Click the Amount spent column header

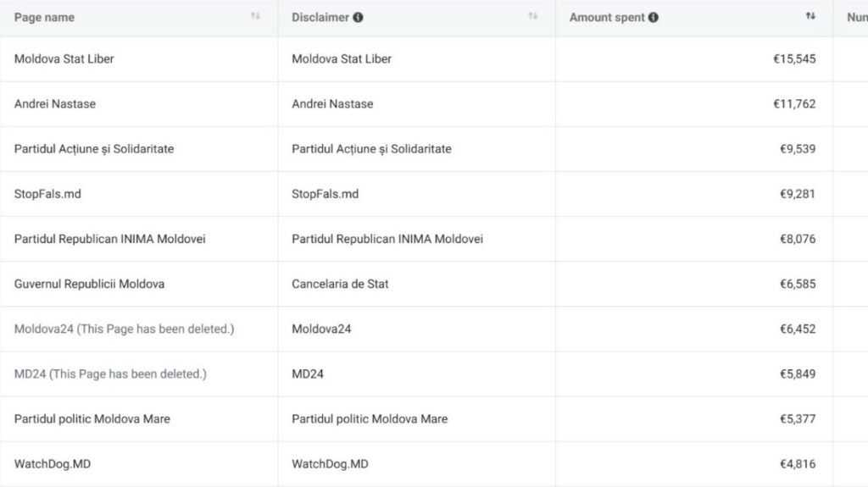607,17
